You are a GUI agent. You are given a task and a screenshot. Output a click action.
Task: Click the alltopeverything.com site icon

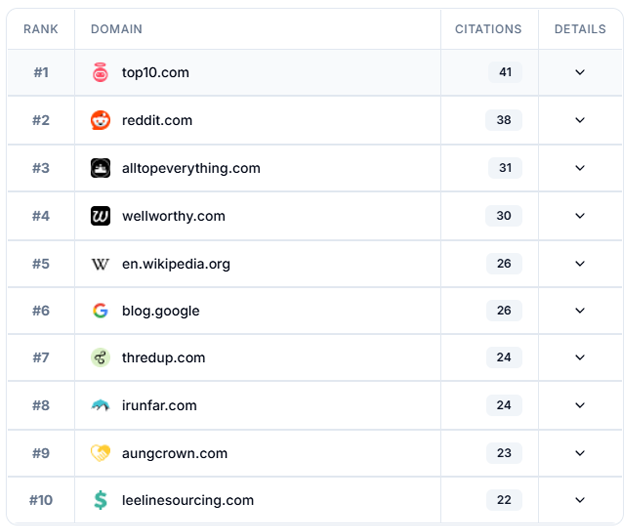[100, 168]
